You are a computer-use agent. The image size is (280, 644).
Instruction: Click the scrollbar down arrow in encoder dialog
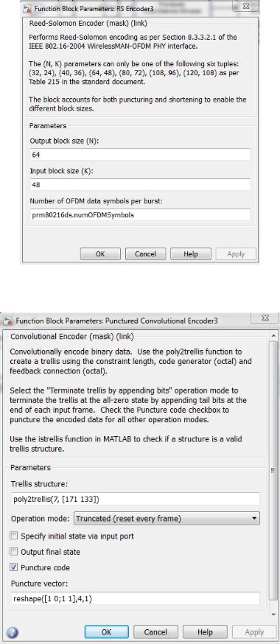click(x=273, y=615)
